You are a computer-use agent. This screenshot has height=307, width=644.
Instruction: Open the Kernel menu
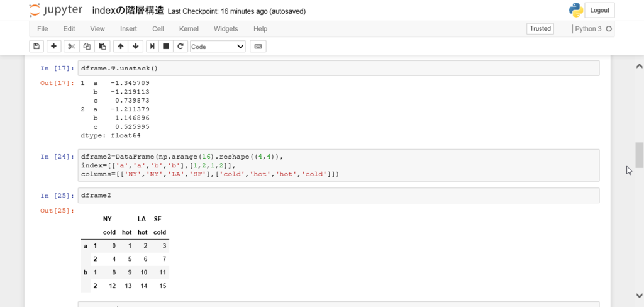click(x=189, y=29)
